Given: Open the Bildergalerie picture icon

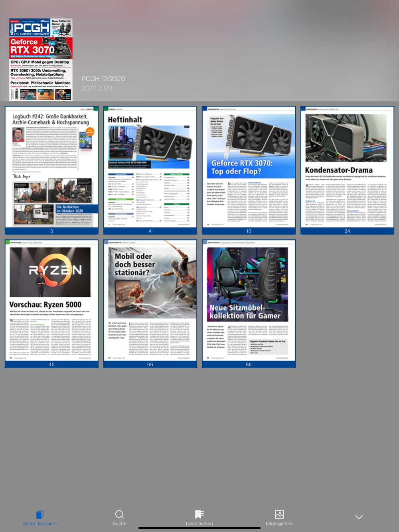Looking at the screenshot, I should pos(279,514).
